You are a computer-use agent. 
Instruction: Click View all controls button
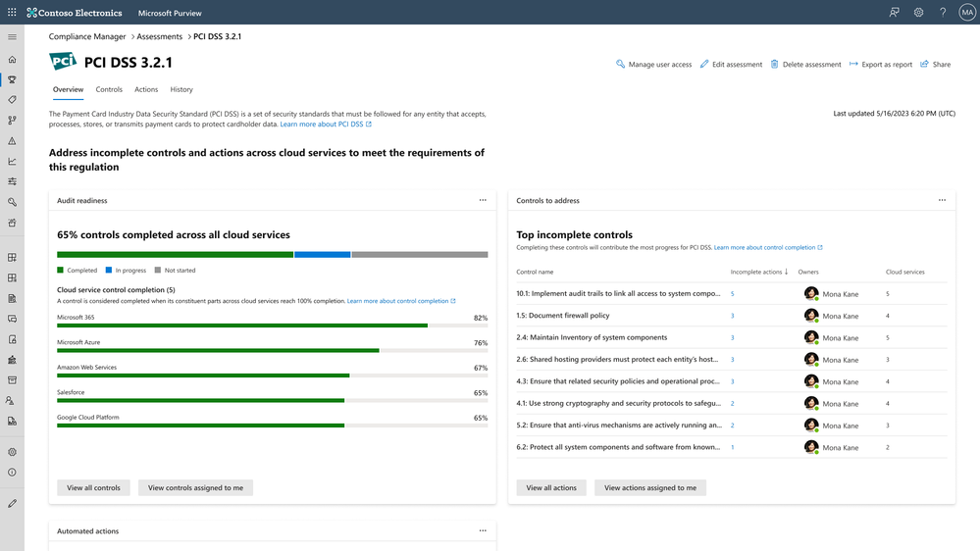pos(94,487)
